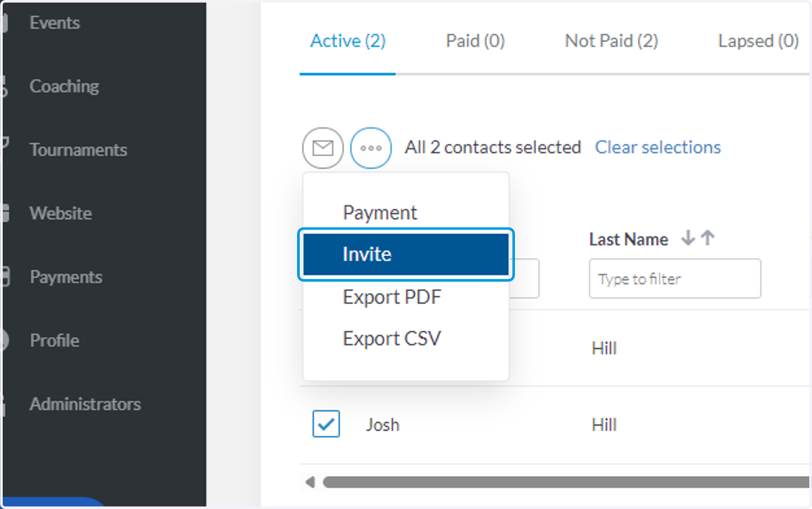Viewport: 812px width, 509px height.
Task: Click the All 2 contacts selected text
Action: point(493,147)
